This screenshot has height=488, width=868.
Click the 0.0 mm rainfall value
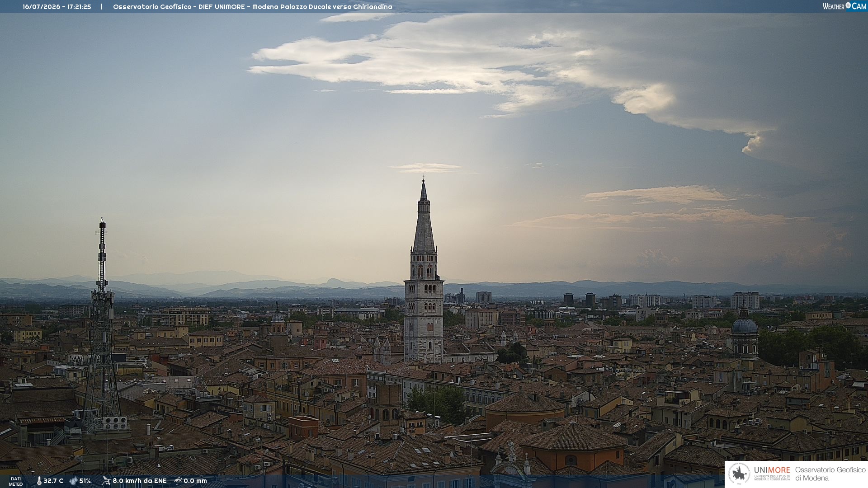pos(195,481)
